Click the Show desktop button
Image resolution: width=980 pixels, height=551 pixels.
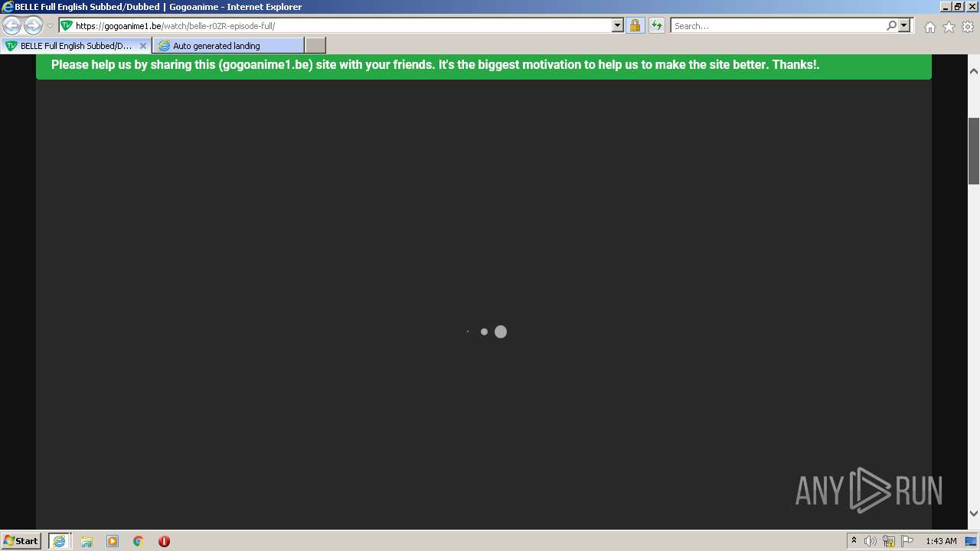pos(972,541)
